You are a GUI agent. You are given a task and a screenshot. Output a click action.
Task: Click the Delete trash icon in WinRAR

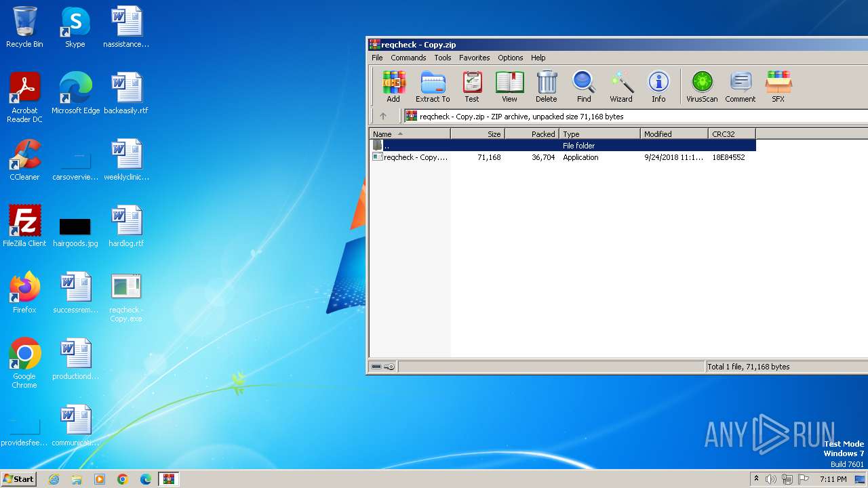547,86
